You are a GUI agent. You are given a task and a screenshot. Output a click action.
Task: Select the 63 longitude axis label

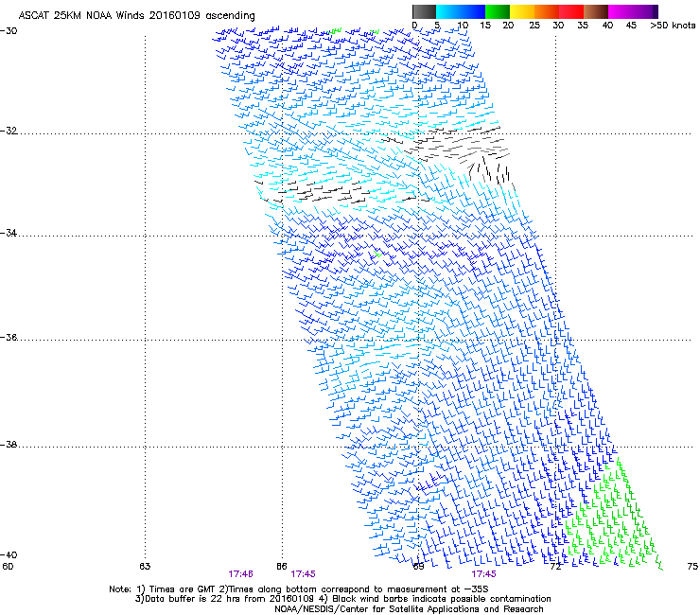tap(145, 567)
